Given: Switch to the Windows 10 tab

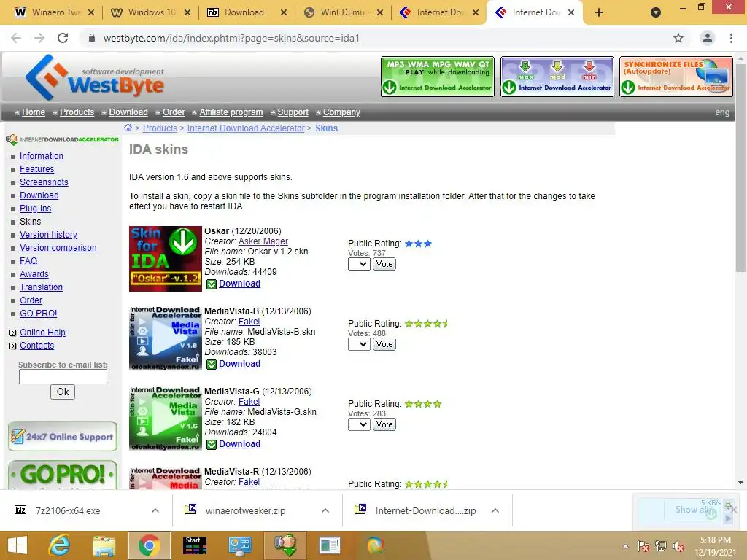Looking at the screenshot, I should click(x=150, y=13).
